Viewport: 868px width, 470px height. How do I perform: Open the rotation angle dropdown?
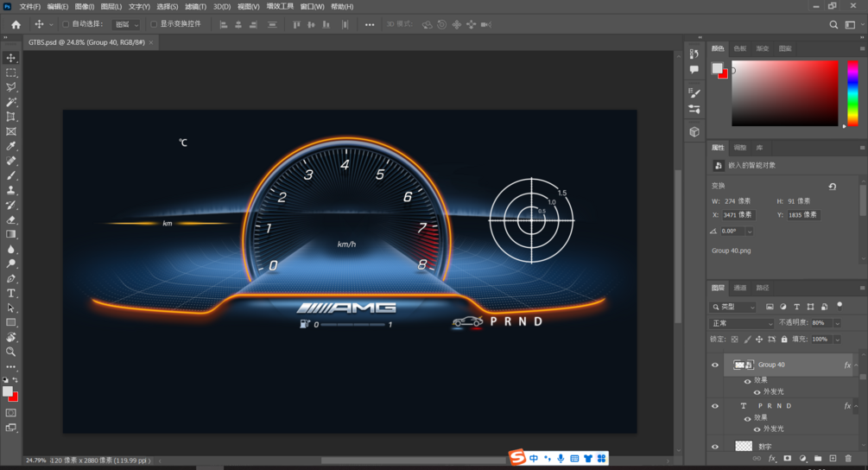[749, 232]
